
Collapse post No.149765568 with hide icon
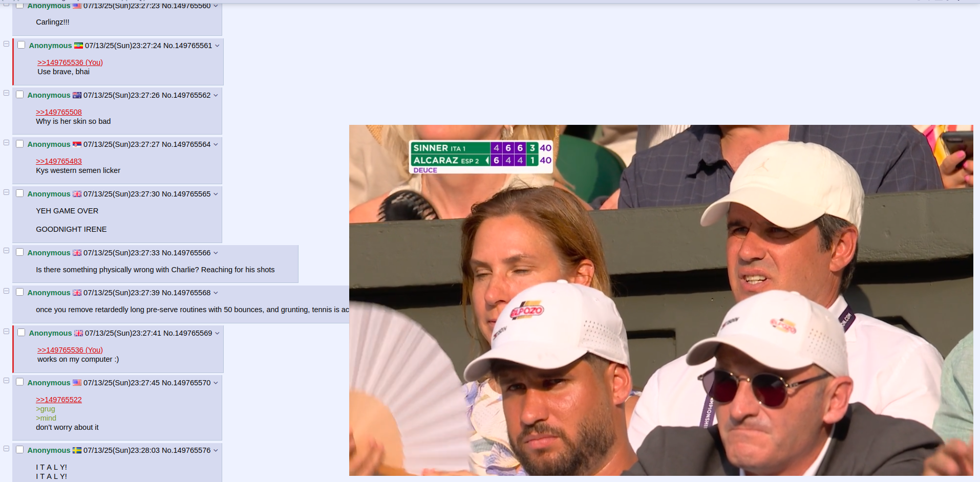click(6, 291)
